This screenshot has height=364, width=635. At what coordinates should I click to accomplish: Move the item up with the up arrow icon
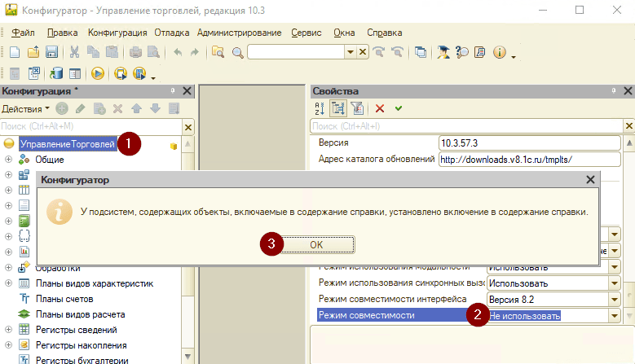tap(136, 108)
